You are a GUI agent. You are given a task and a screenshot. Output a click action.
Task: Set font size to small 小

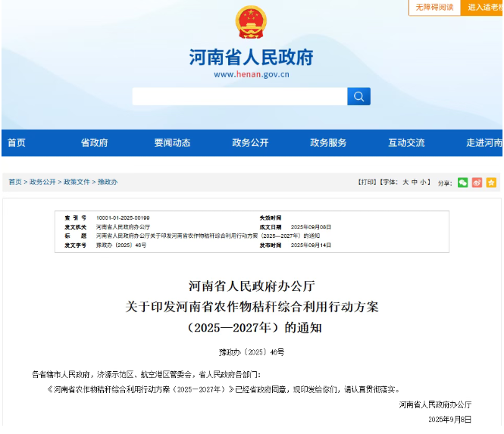425,183
